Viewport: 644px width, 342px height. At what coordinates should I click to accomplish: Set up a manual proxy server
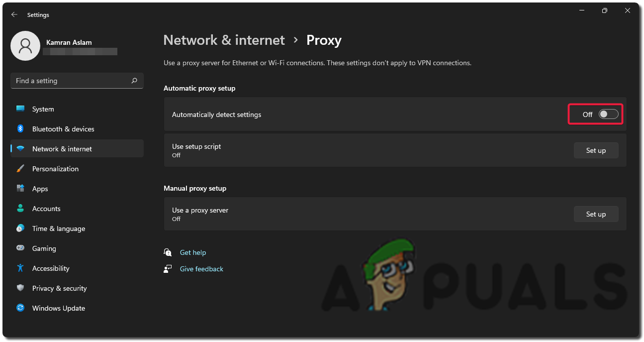click(596, 214)
